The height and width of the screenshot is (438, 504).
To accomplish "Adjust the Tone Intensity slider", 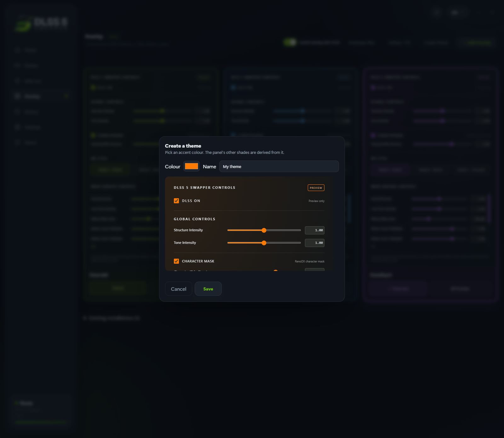I will pos(264,243).
